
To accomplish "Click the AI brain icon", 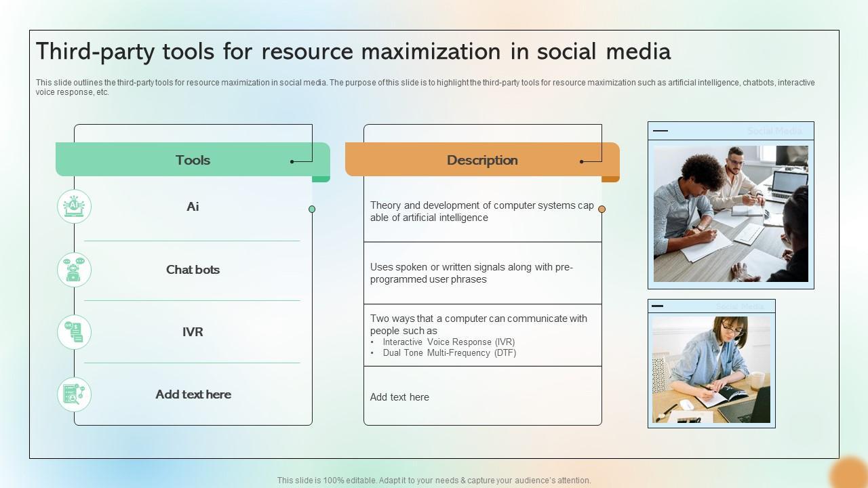I will click(74, 207).
